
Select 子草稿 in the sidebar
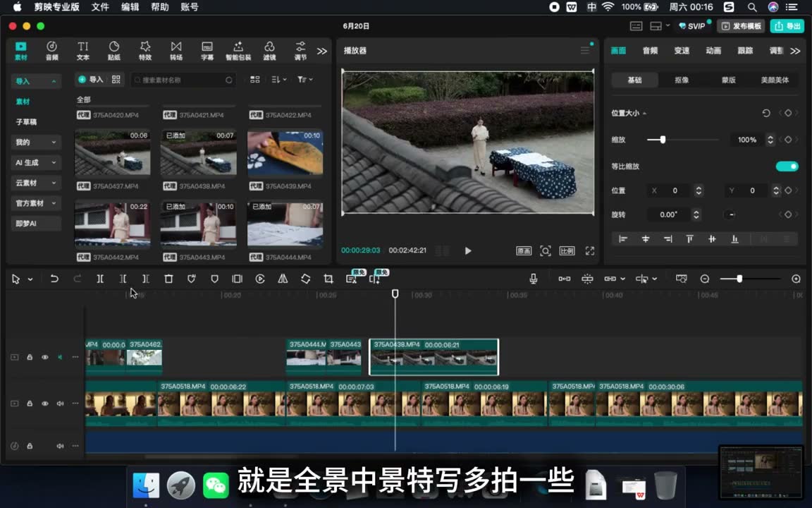tap(26, 122)
